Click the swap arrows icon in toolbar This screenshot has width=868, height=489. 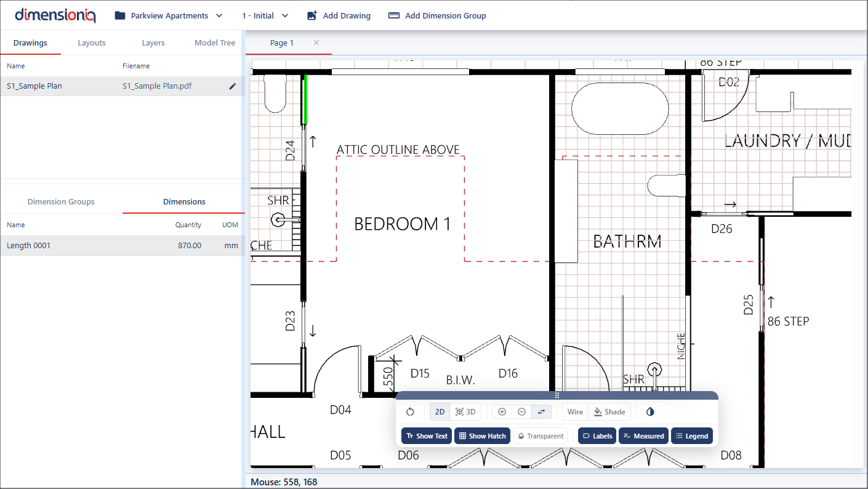click(541, 412)
